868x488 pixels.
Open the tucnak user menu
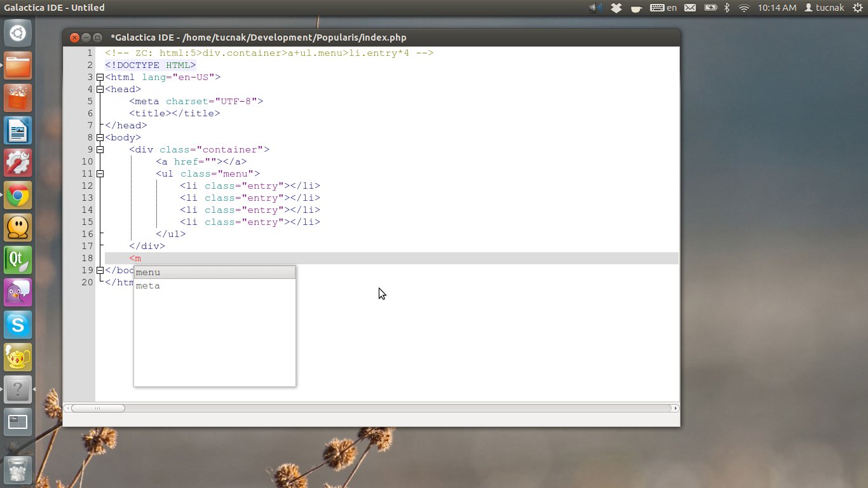click(824, 8)
